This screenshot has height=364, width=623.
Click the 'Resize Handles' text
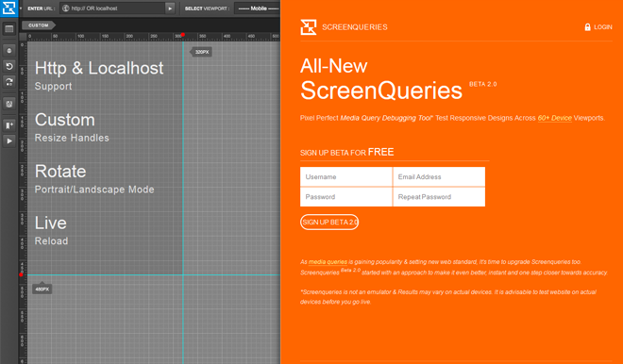tap(72, 138)
